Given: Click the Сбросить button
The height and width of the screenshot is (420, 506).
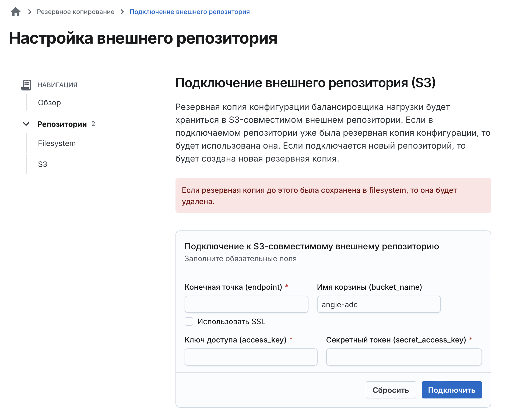Looking at the screenshot, I should click(391, 390).
